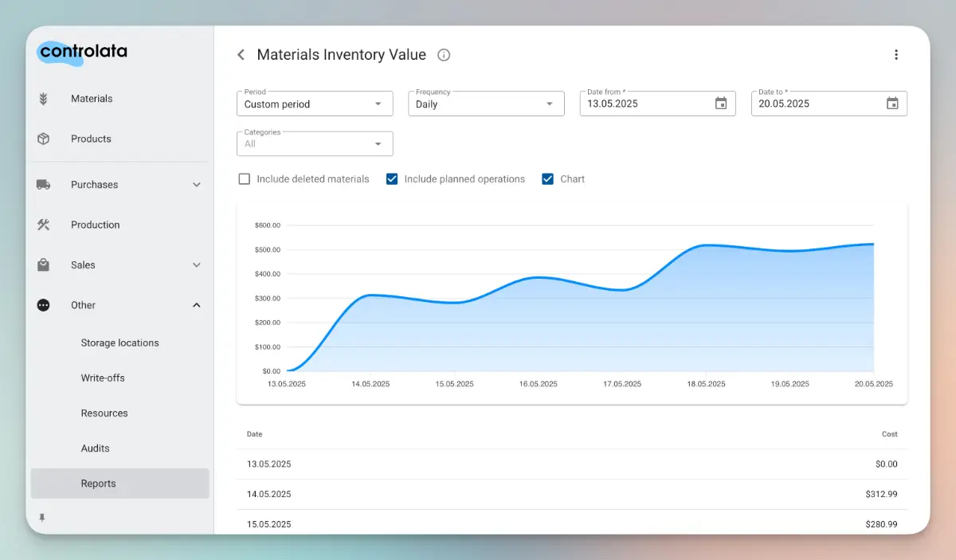Open the Date from calendar picker icon
Viewport: 956px width, 560px height.
[721, 104]
